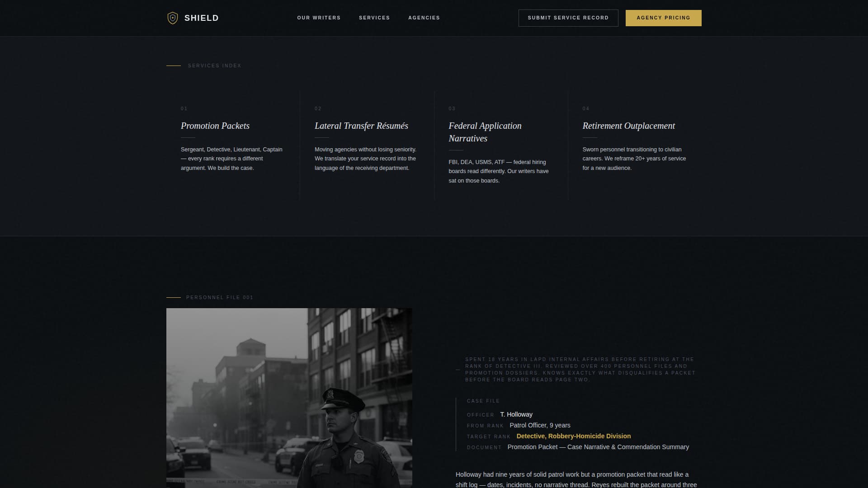Image resolution: width=868 pixels, height=488 pixels.
Task: Click the Promotion Packets description paragraph
Action: pyautogui.click(x=231, y=159)
